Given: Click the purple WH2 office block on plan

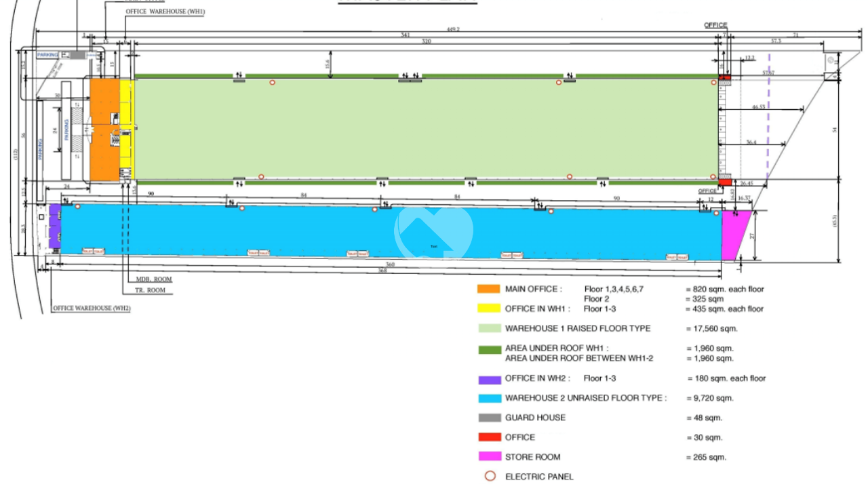Looking at the screenshot, I should [55, 228].
